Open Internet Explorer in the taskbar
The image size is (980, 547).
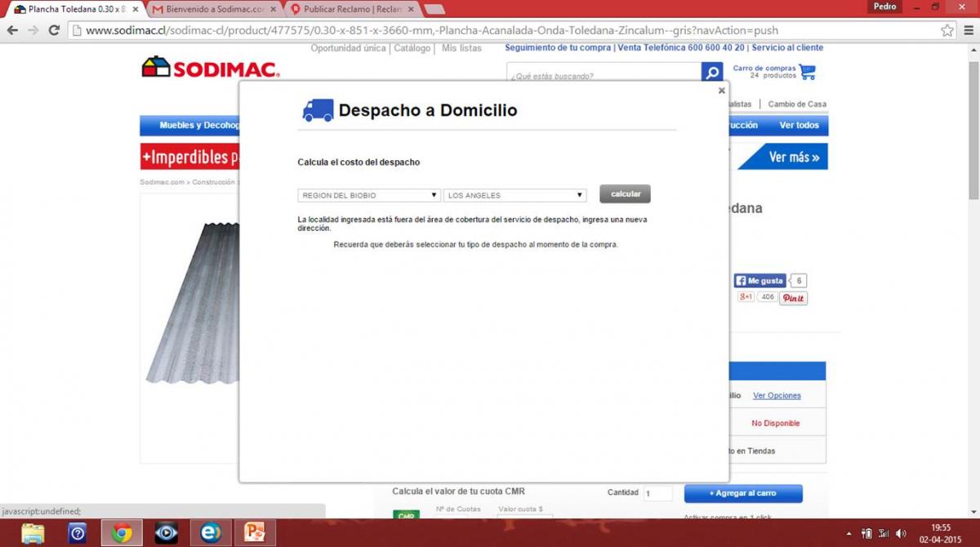tap(211, 533)
